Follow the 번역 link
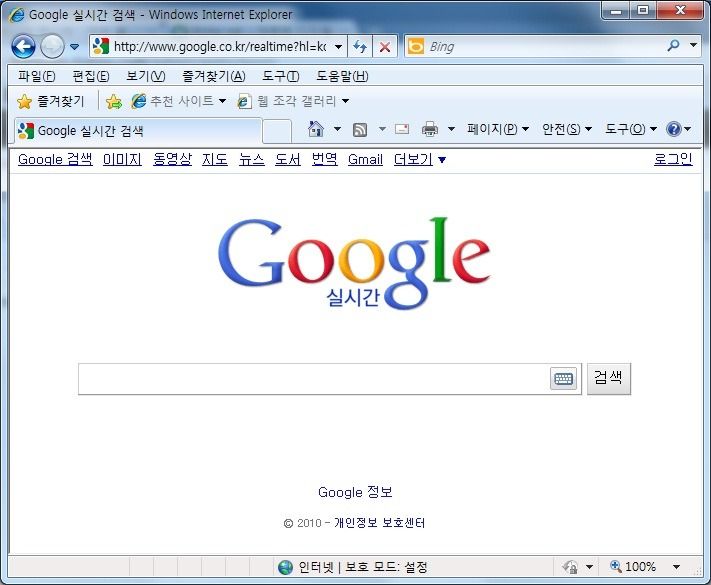The width and height of the screenshot is (711, 585). tap(325, 160)
